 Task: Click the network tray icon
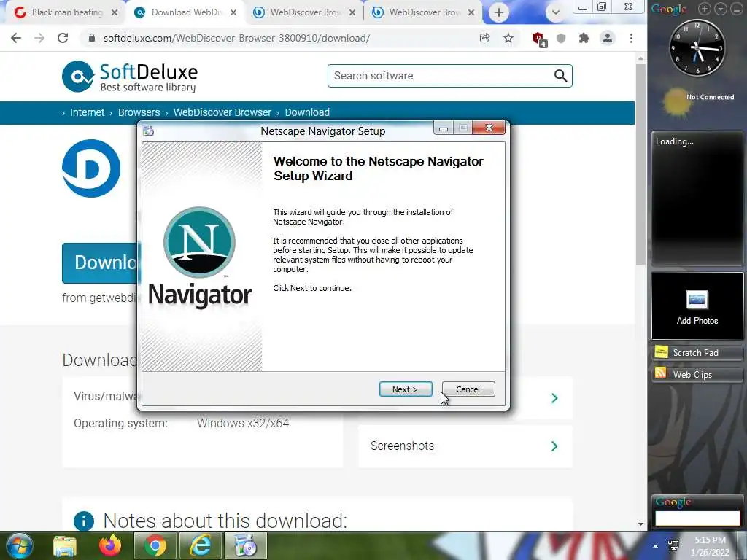point(673,545)
